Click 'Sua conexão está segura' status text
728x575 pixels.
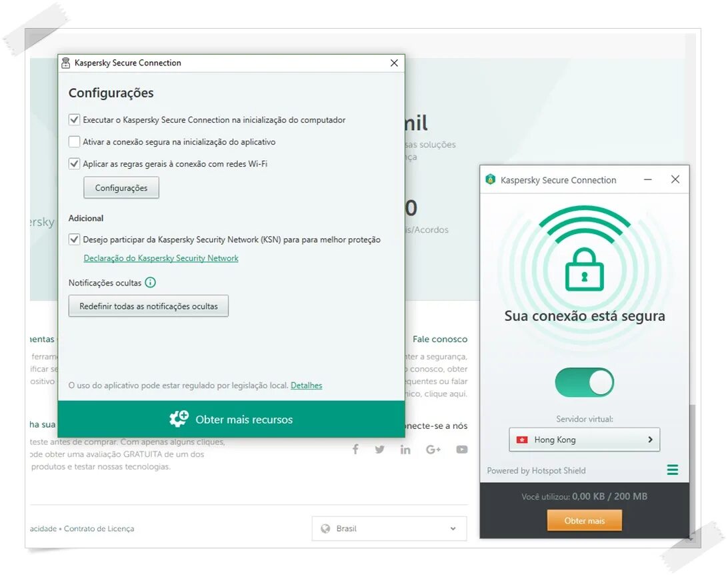point(585,316)
